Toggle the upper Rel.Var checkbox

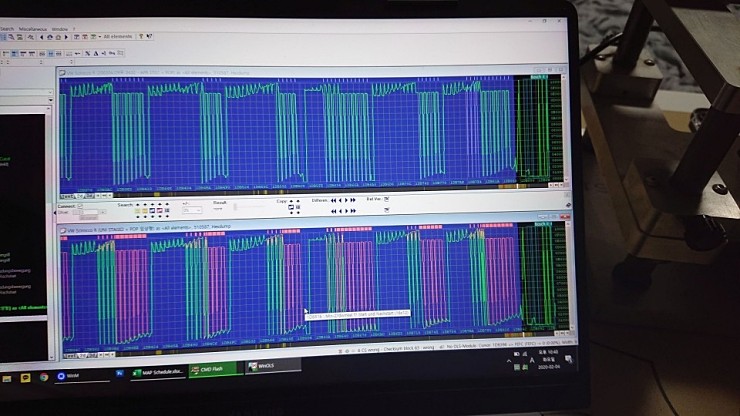click(x=387, y=199)
